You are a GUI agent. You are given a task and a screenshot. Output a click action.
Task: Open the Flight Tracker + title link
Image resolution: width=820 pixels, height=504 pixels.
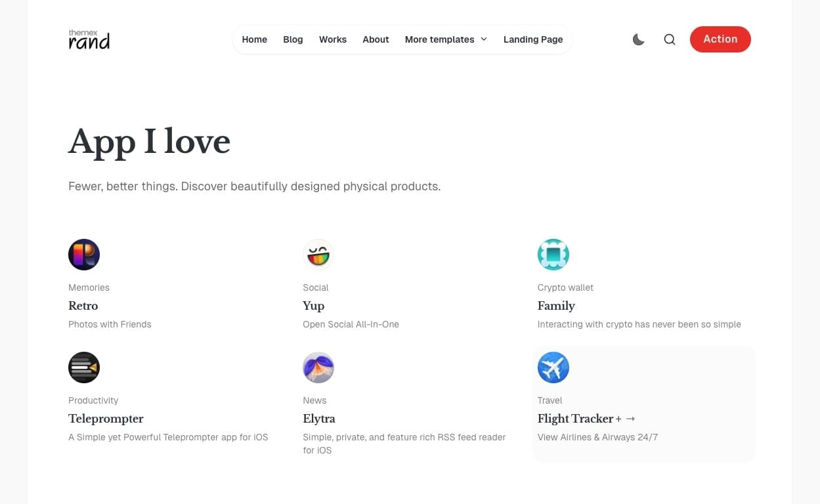point(579,419)
